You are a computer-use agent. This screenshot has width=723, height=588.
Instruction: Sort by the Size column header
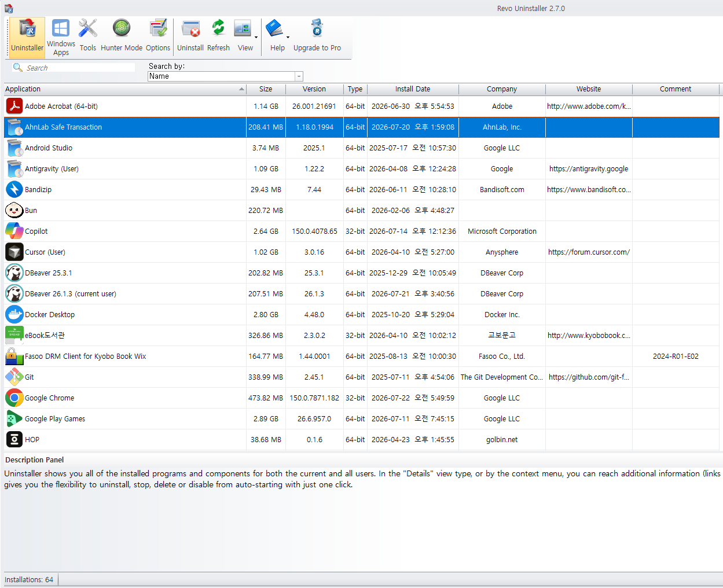coord(266,89)
